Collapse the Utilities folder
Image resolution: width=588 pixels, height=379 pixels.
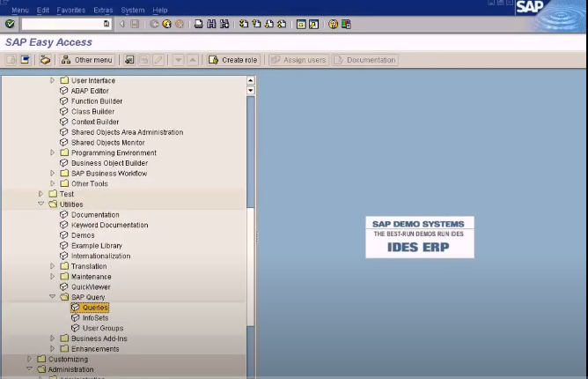tap(40, 204)
